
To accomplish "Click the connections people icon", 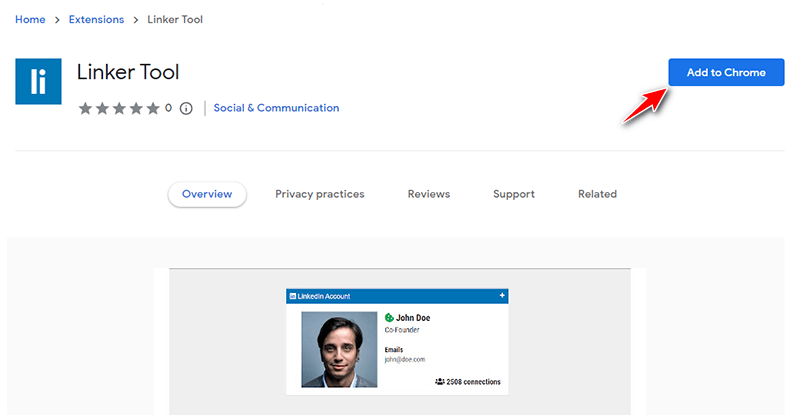I will pyautogui.click(x=439, y=381).
